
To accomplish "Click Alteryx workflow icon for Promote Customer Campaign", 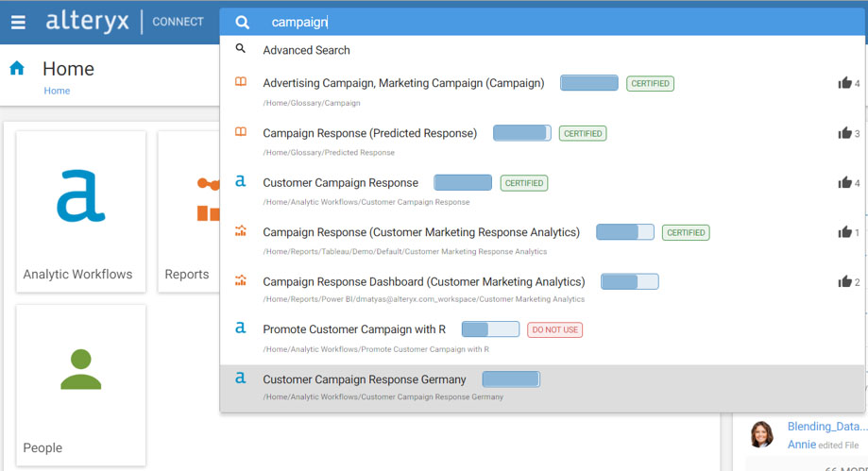I will [x=240, y=328].
